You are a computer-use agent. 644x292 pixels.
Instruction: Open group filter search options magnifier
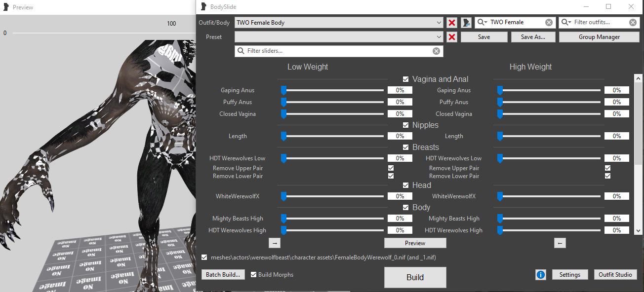482,23
